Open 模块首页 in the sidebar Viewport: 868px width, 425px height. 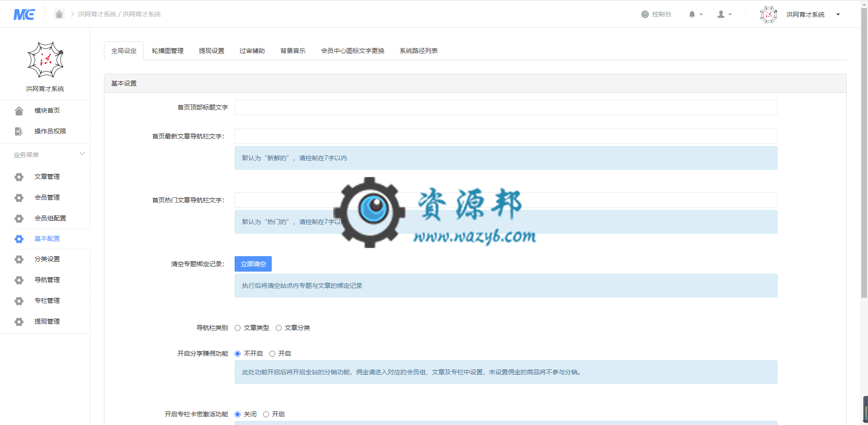pyautogui.click(x=47, y=110)
